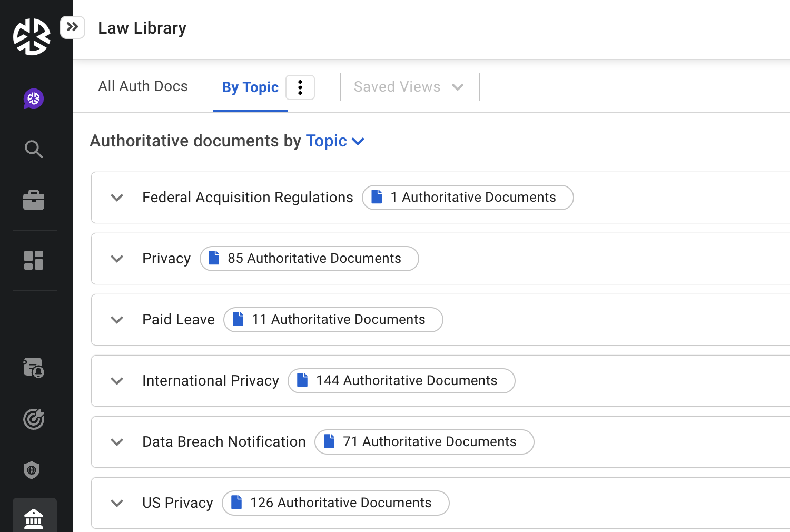The image size is (790, 532).
Task: Click the company logo in sidebar
Action: 32,37
